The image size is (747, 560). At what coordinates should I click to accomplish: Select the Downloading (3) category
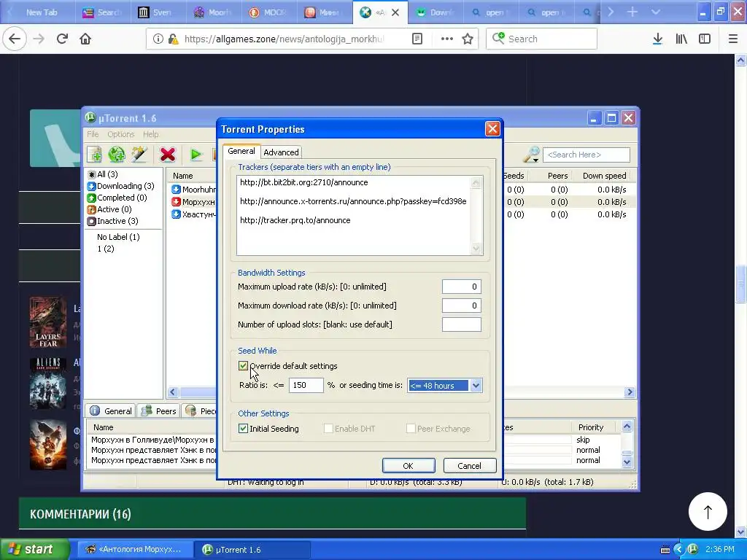120,186
